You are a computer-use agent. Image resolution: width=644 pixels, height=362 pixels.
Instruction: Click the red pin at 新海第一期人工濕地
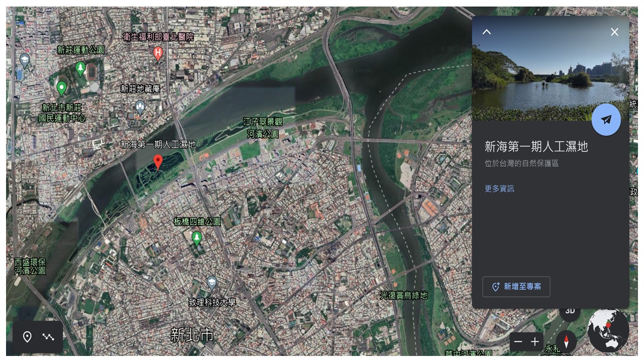click(158, 162)
